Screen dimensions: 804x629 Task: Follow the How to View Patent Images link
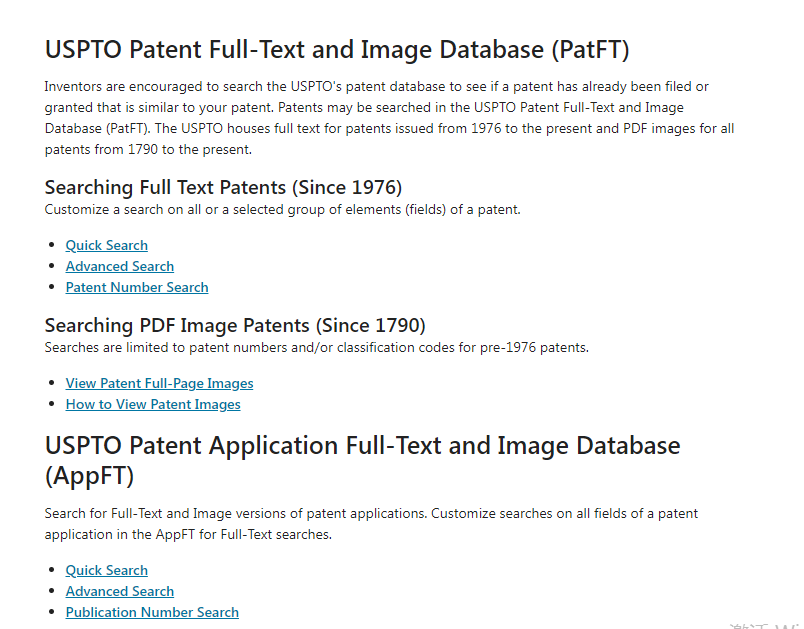pyautogui.click(x=153, y=404)
